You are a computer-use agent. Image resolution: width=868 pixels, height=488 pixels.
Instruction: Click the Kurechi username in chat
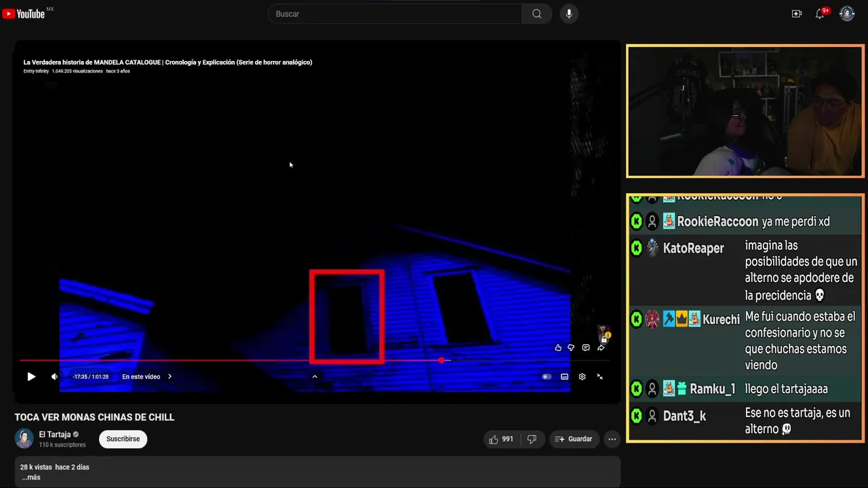721,319
